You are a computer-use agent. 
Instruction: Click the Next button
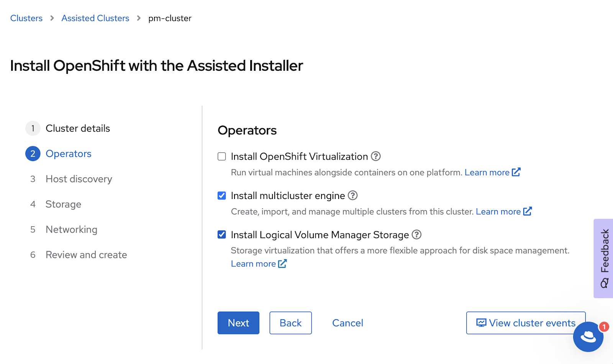pos(238,323)
